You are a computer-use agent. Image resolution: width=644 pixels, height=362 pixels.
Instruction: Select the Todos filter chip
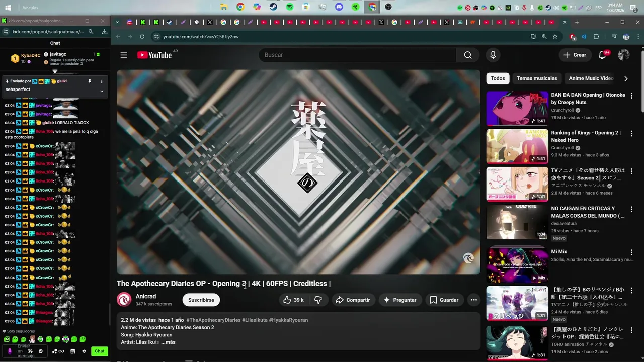[x=498, y=78]
